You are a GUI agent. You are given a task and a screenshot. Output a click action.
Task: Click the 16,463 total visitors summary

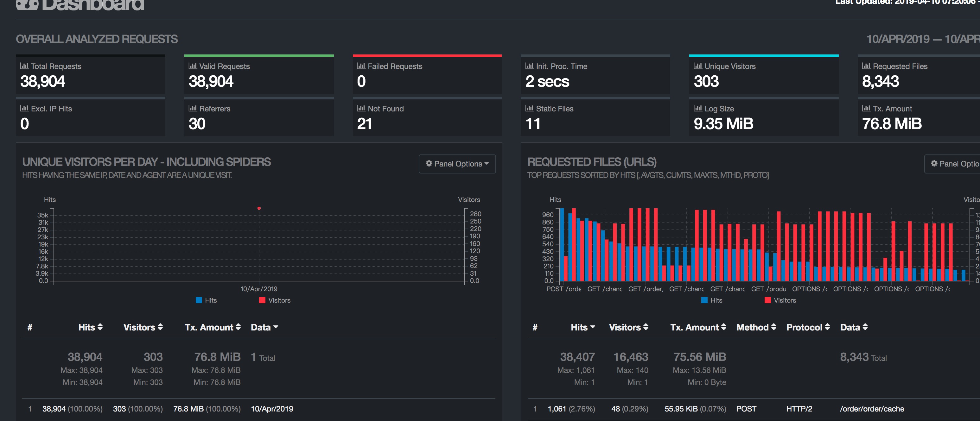coord(630,357)
